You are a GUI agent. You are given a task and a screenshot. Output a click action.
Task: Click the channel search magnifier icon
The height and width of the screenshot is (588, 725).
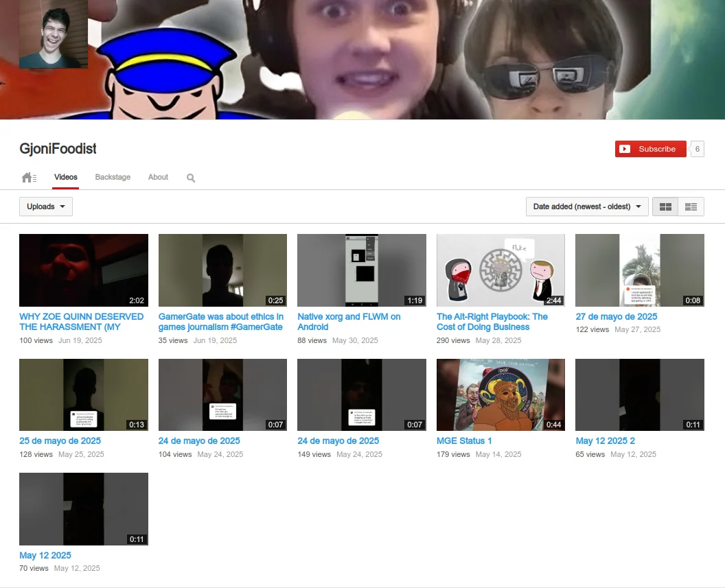(x=190, y=178)
